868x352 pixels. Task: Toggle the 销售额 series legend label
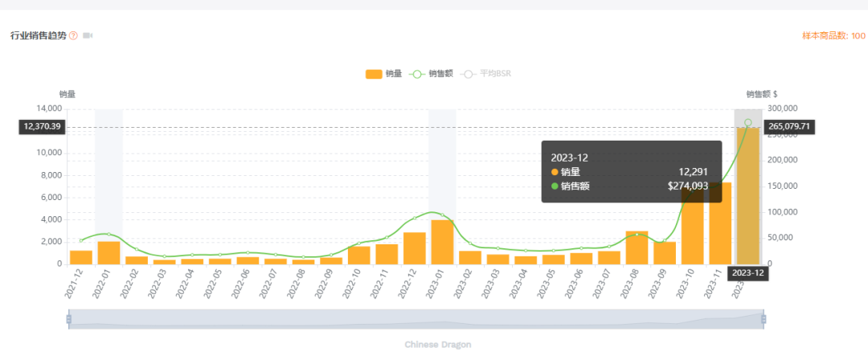coord(440,74)
